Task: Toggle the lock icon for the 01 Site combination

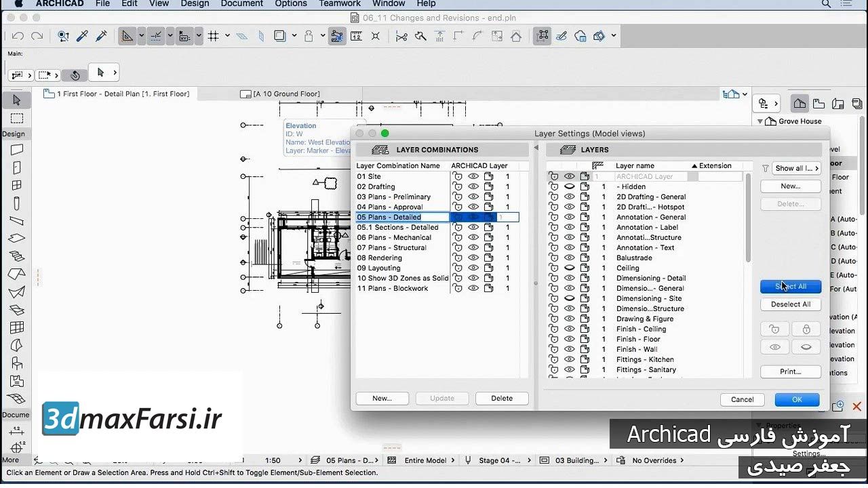Action: pyautogui.click(x=458, y=177)
